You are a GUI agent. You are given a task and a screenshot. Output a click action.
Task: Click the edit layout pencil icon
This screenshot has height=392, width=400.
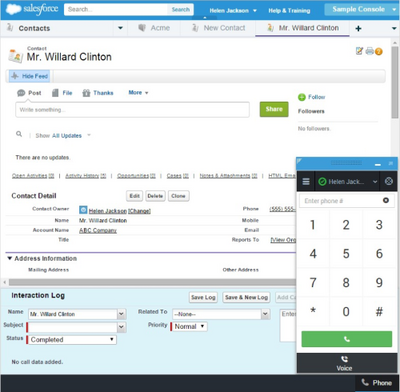click(x=359, y=51)
